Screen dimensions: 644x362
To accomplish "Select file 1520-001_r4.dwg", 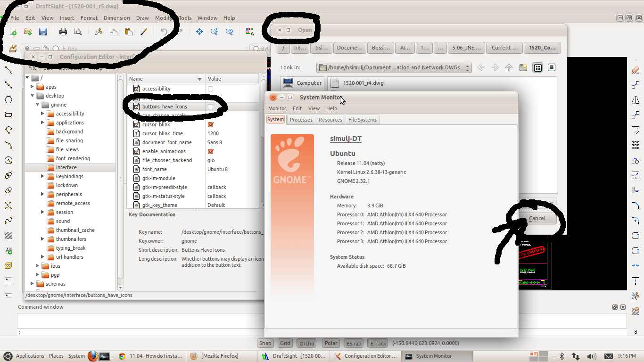I will click(x=357, y=83).
